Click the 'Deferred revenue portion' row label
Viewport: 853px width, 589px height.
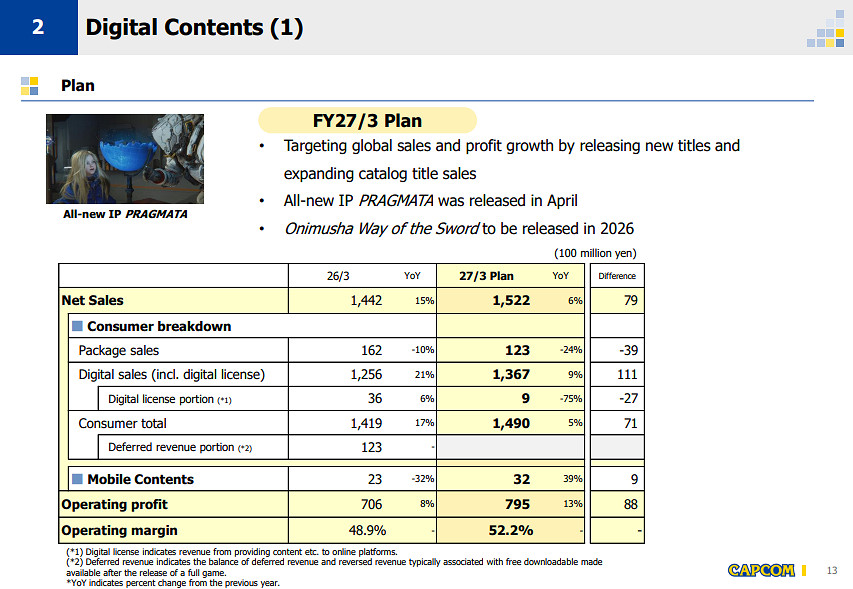coord(180,447)
